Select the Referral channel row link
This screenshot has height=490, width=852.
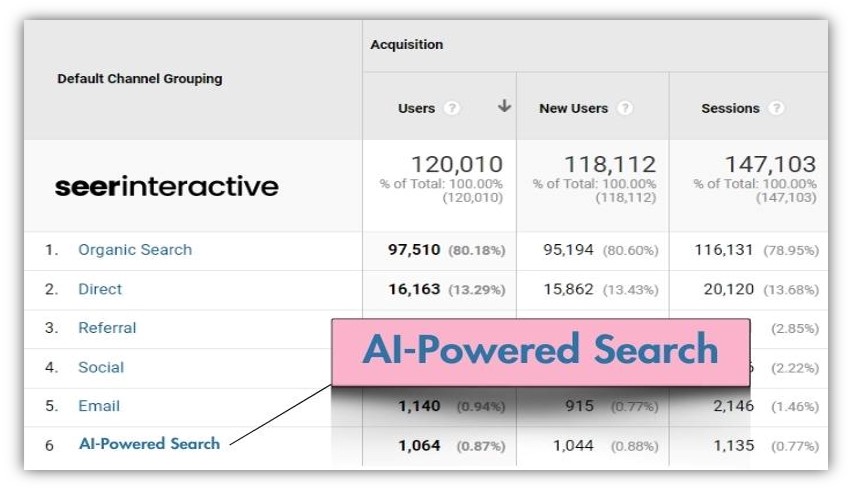(107, 328)
